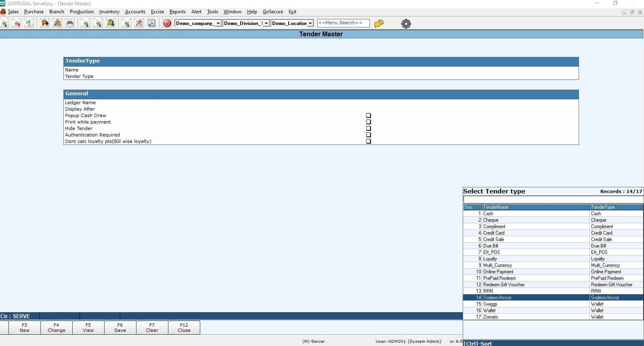Image resolution: width=644 pixels, height=346 pixels.
Task: Click the green building stock icon
Action: (x=111, y=23)
